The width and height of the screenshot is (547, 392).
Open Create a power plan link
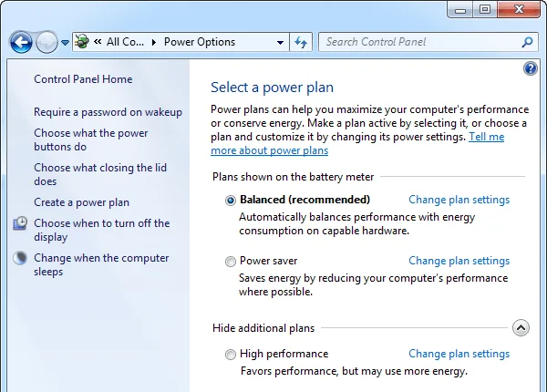[81, 202]
